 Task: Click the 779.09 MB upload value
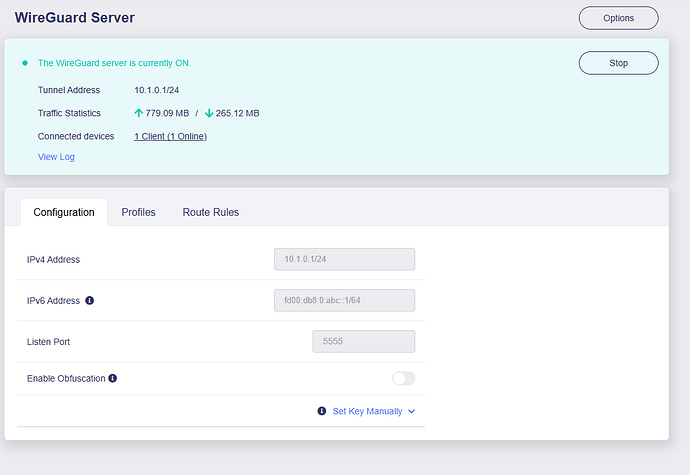click(167, 113)
